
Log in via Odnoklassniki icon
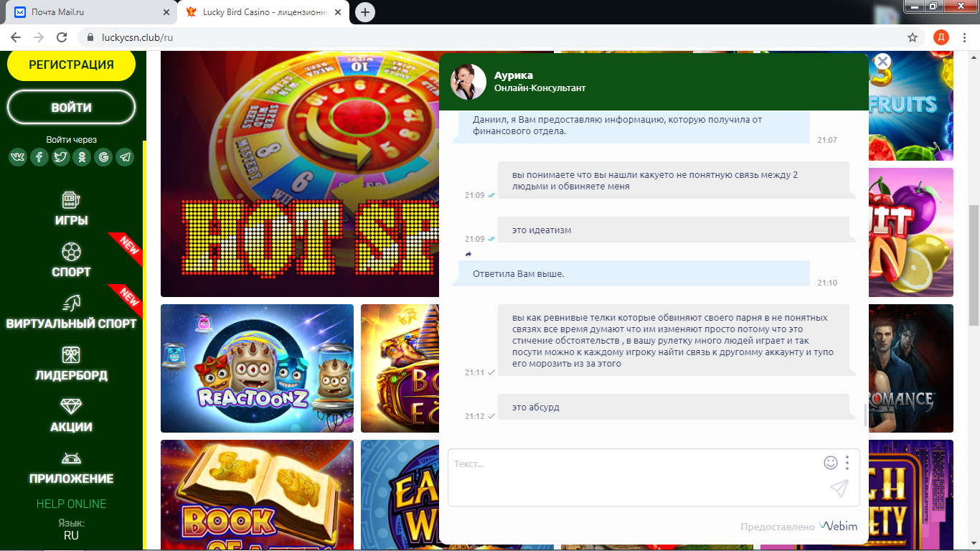83,157
